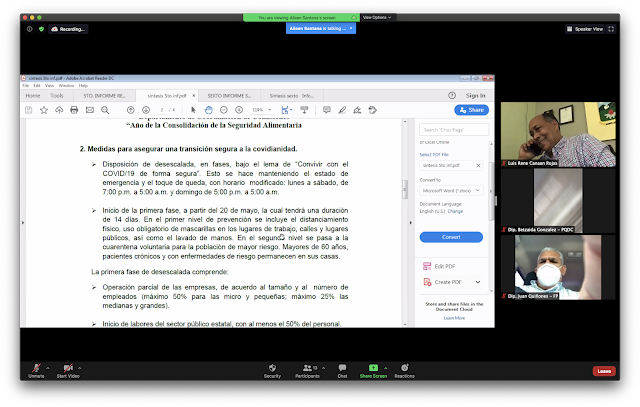The image size is (640, 407).
Task: Click the Save file icon in Acrobat toolbar
Action: click(29, 110)
